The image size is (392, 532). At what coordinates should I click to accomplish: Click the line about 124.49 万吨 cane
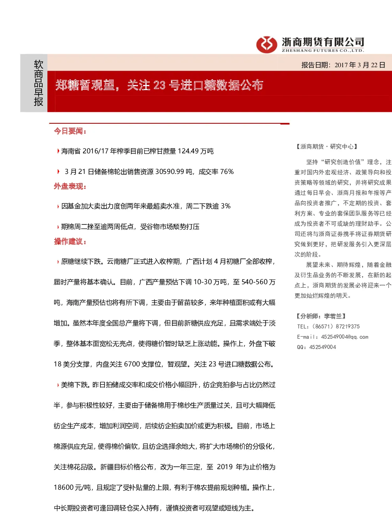137,151
